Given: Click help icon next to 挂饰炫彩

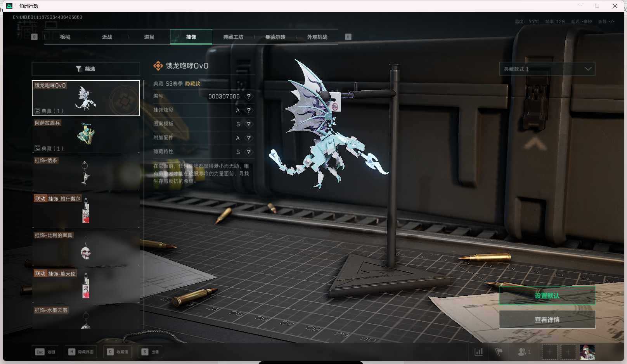Looking at the screenshot, I should (249, 110).
